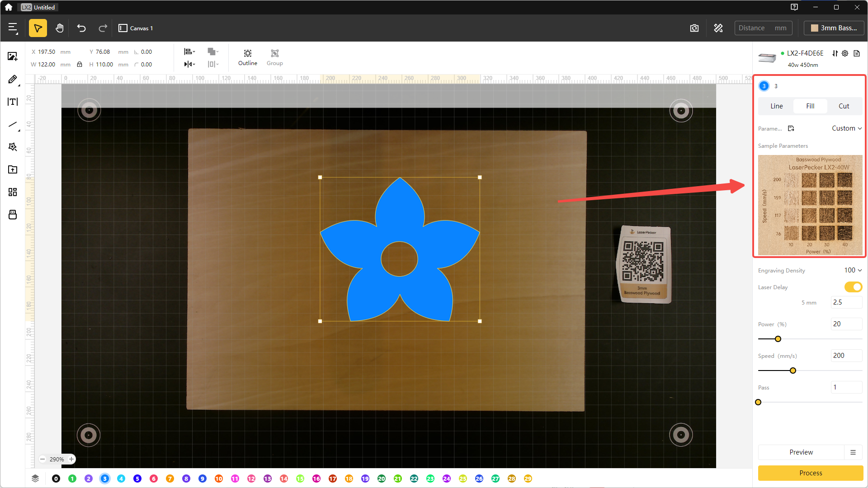Select layer color 29 at the end
This screenshot has height=488, width=868.
click(528, 479)
